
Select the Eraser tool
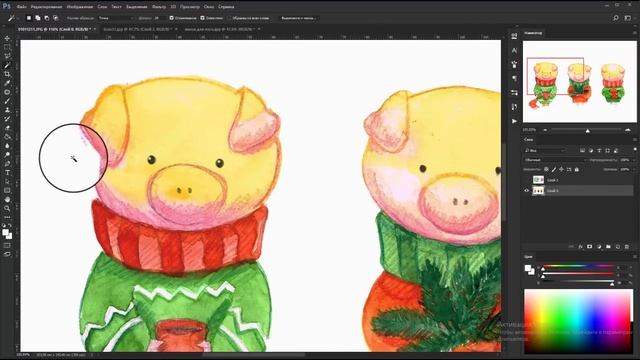[x=7, y=128]
